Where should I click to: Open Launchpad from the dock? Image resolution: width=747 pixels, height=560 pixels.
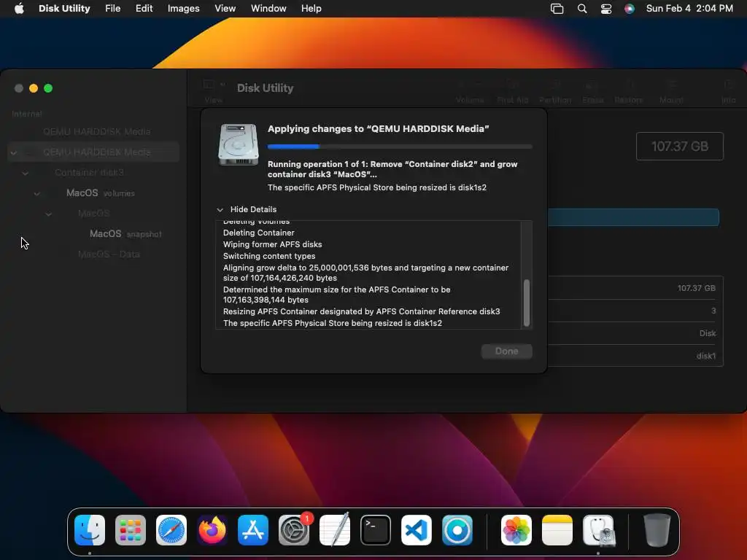tap(131, 530)
